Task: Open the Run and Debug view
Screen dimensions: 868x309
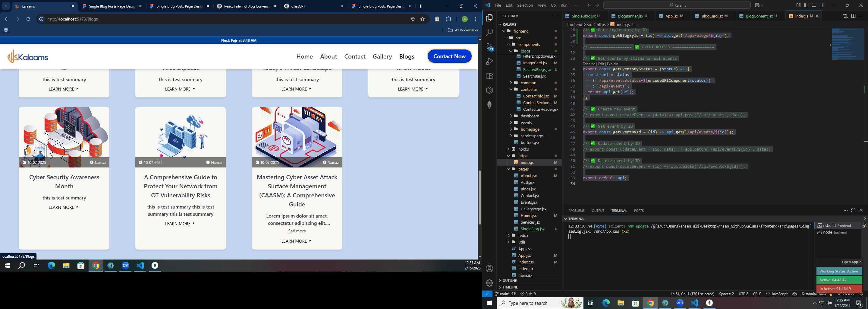Action: pyautogui.click(x=489, y=61)
